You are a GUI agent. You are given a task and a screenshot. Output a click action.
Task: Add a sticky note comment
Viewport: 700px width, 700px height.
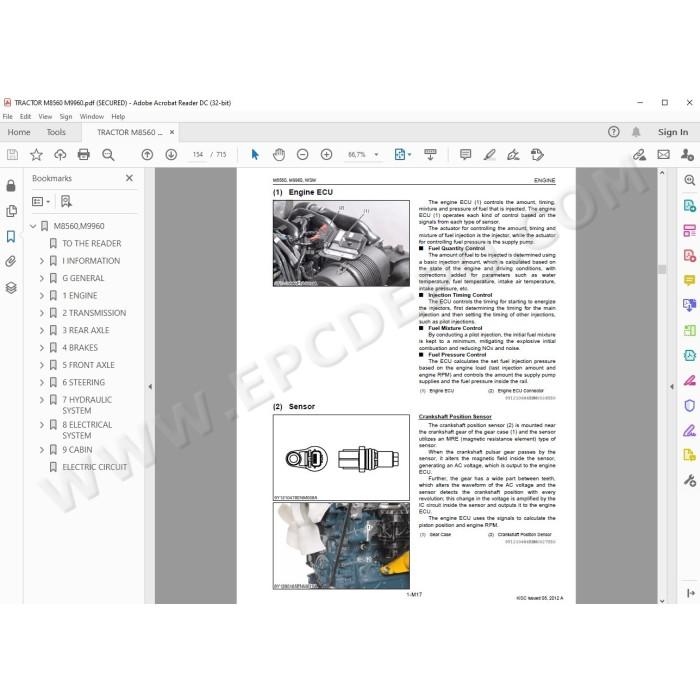coord(465,154)
